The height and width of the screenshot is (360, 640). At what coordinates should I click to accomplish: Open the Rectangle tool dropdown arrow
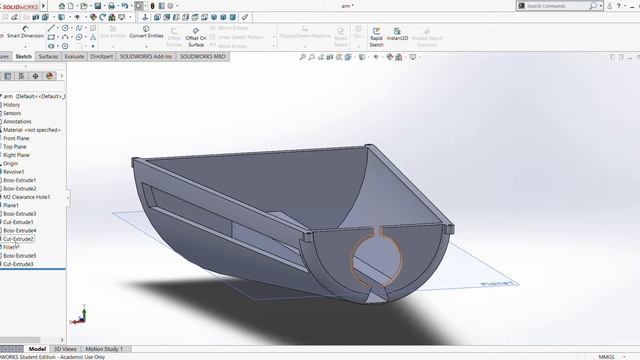[x=58, y=37]
